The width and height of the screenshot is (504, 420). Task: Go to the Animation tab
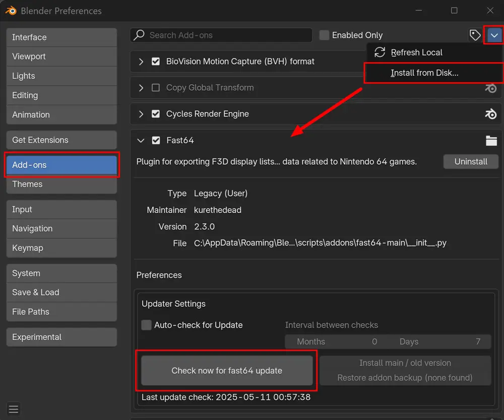[x=61, y=115]
